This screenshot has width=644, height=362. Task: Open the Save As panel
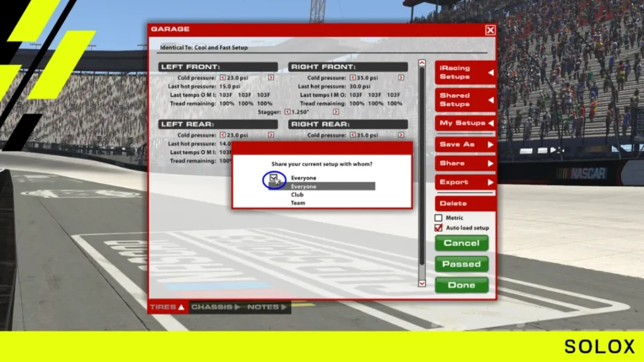(x=465, y=145)
